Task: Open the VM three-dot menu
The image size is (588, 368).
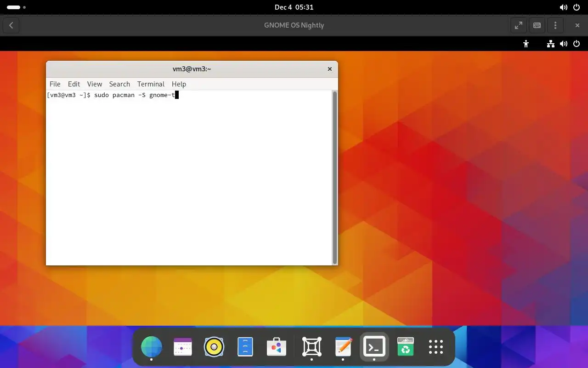Action: (x=555, y=25)
